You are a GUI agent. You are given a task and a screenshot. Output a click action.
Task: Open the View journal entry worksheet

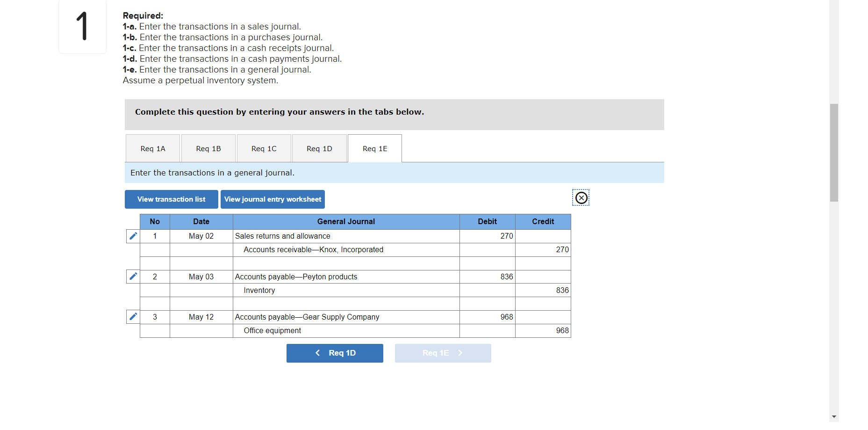tap(273, 199)
